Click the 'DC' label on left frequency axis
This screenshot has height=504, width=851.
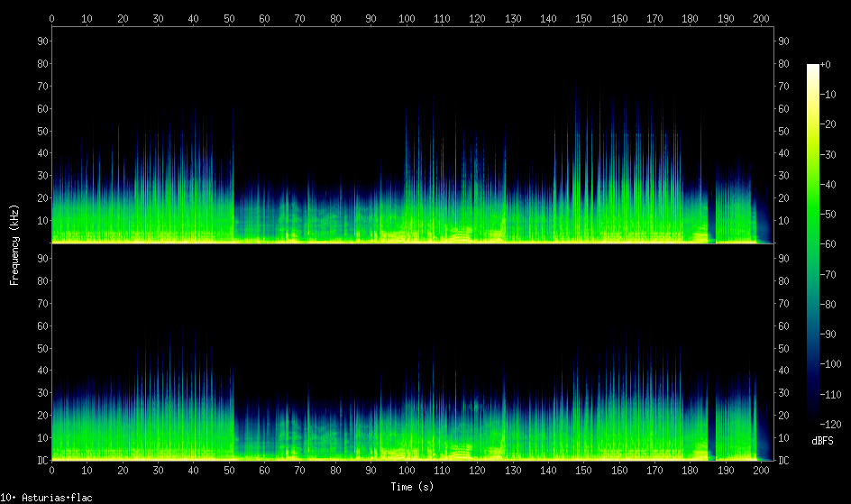pos(42,461)
